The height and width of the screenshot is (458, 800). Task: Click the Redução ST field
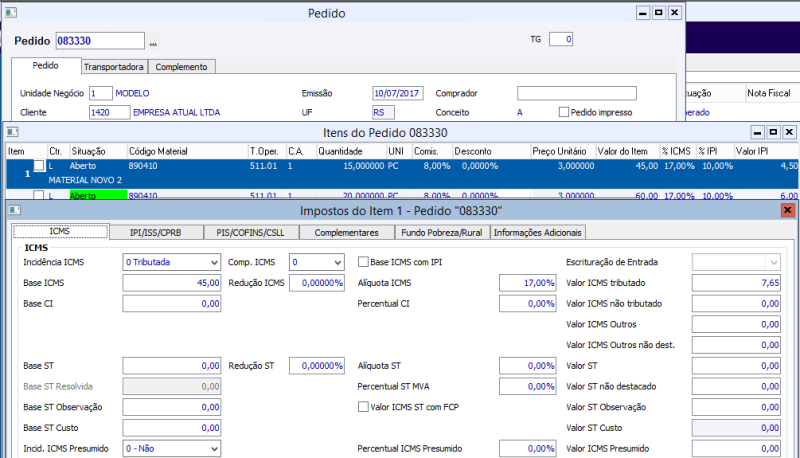[317, 366]
